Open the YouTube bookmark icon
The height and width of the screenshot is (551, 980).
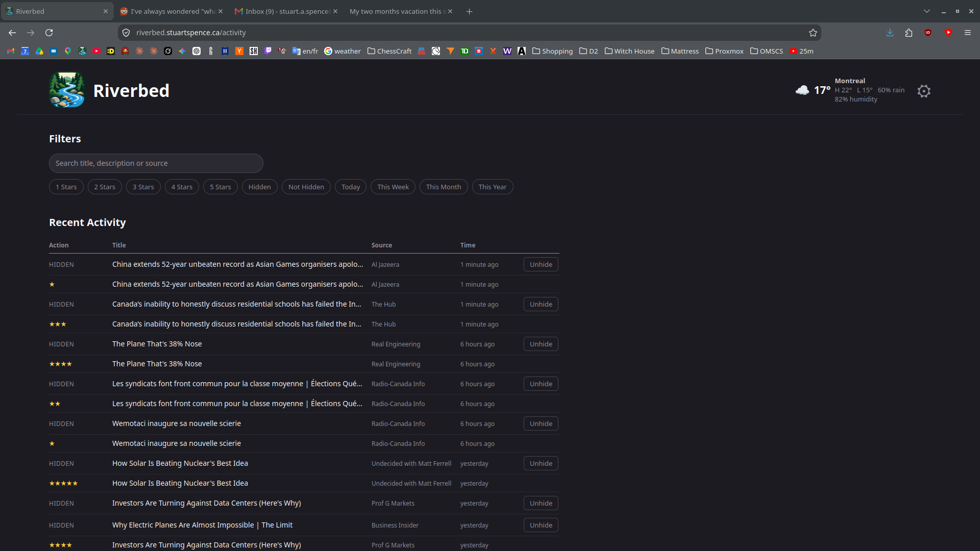(96, 51)
